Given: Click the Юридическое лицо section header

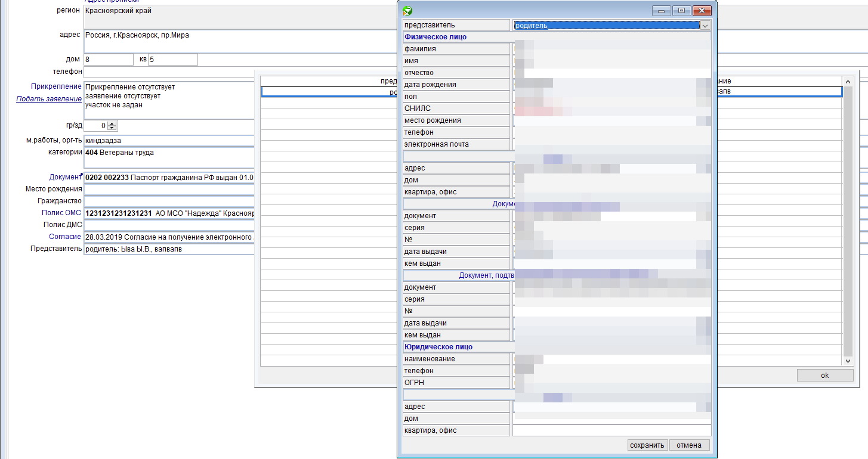Looking at the screenshot, I should click(438, 347).
